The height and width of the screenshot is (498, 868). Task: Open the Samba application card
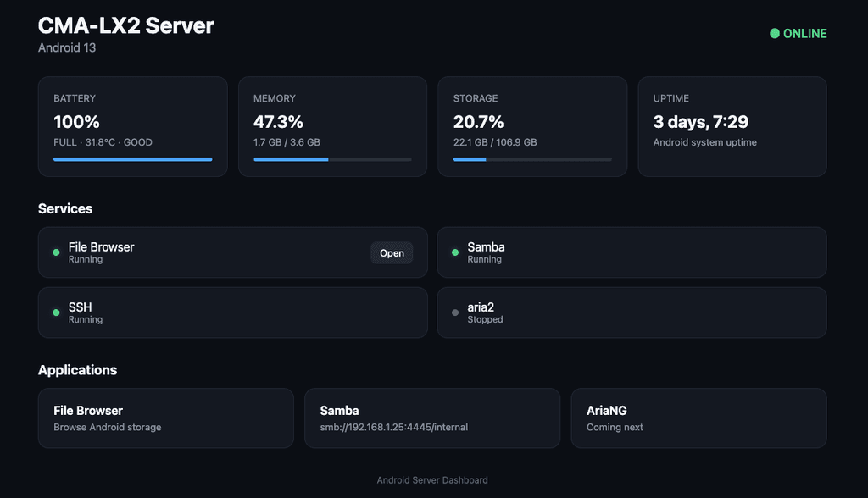pos(432,418)
